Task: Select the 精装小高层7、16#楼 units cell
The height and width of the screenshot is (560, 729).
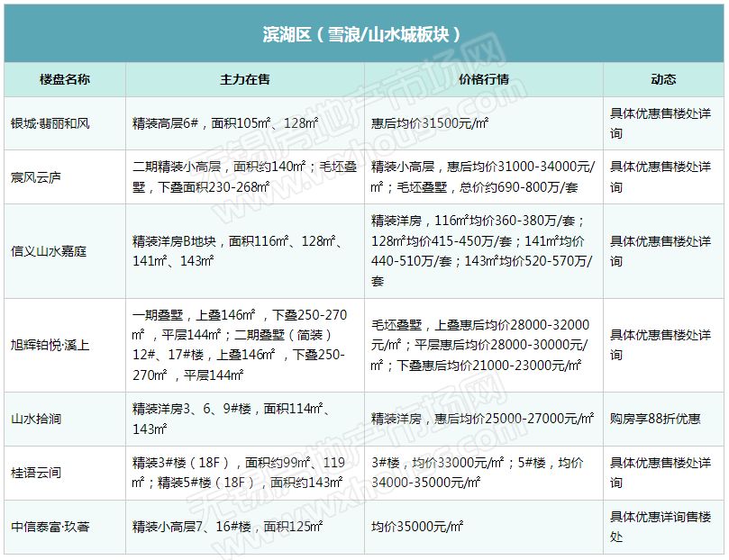Action: [227, 527]
